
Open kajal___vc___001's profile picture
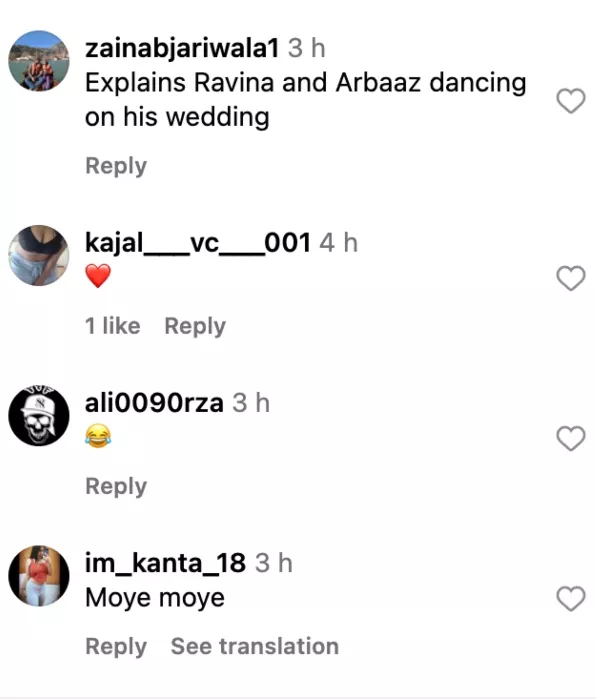coord(39,255)
